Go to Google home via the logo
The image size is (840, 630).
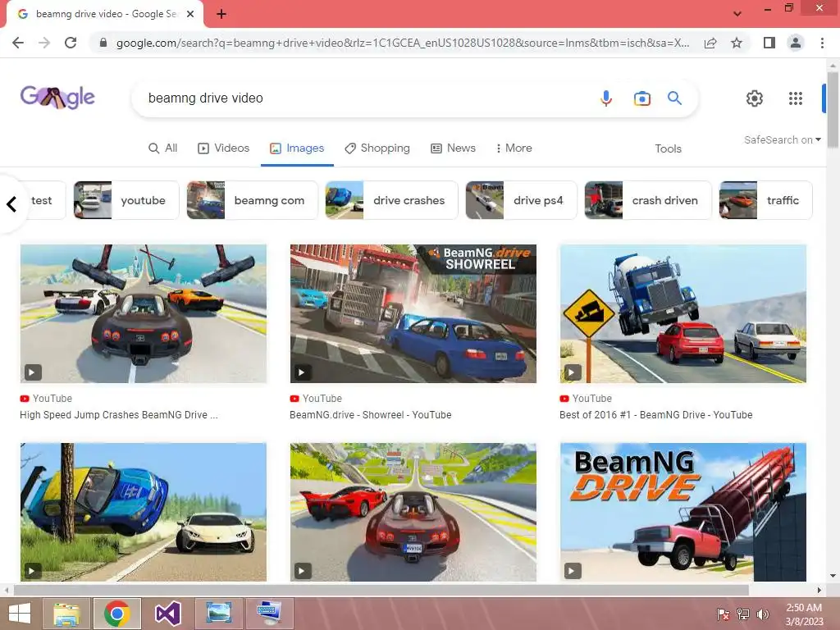pos(57,97)
